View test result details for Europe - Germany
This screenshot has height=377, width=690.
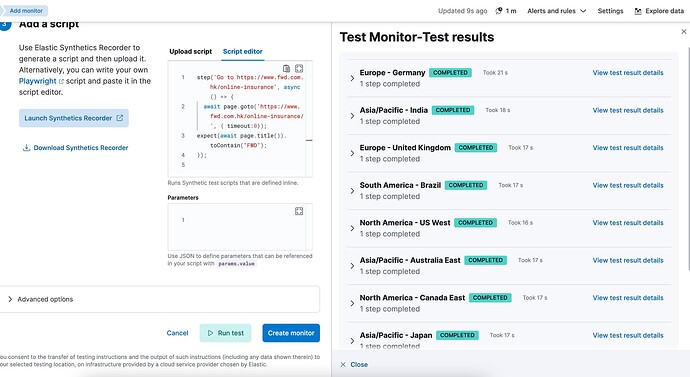click(628, 73)
